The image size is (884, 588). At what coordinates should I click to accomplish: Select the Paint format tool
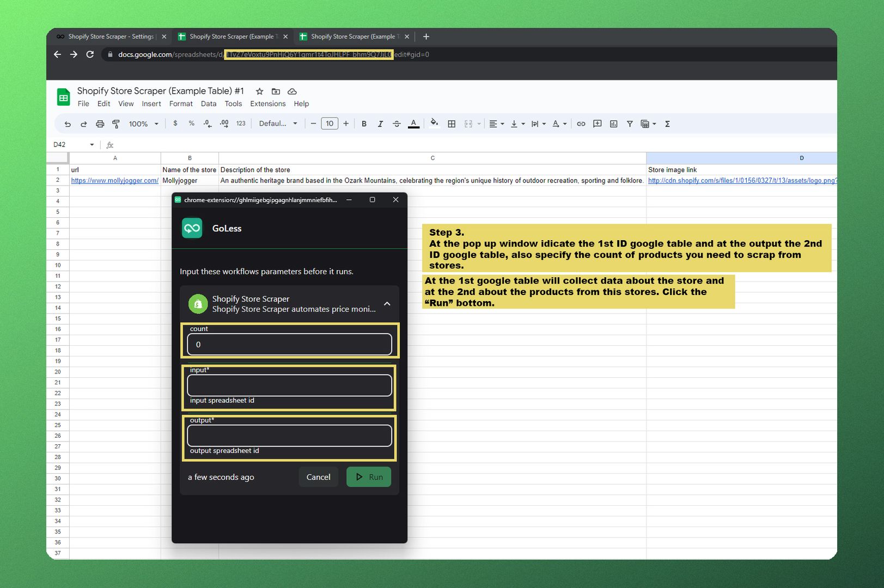116,124
